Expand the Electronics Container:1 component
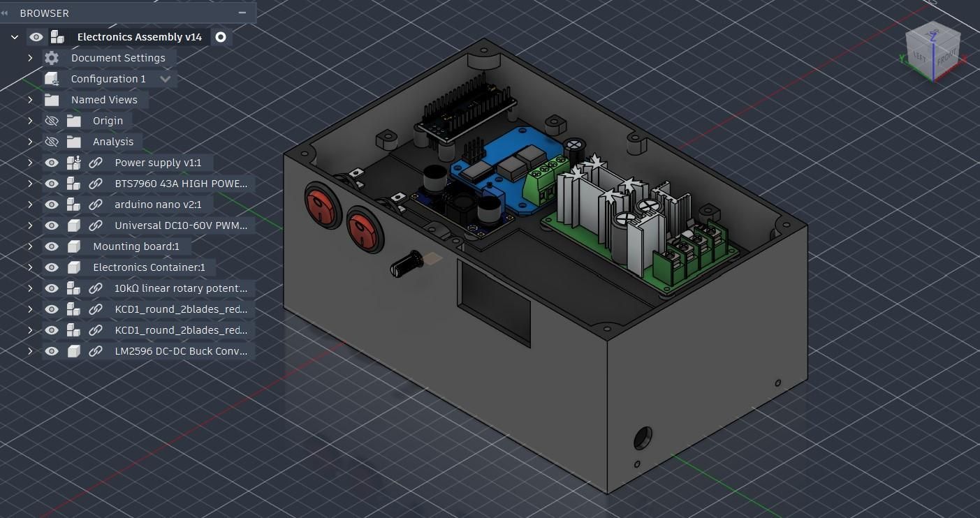The width and height of the screenshot is (980, 518). [x=30, y=267]
